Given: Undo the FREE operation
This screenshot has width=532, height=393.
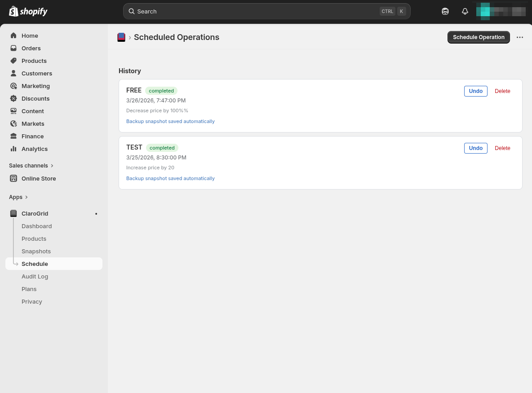Looking at the screenshot, I should click(x=475, y=91).
